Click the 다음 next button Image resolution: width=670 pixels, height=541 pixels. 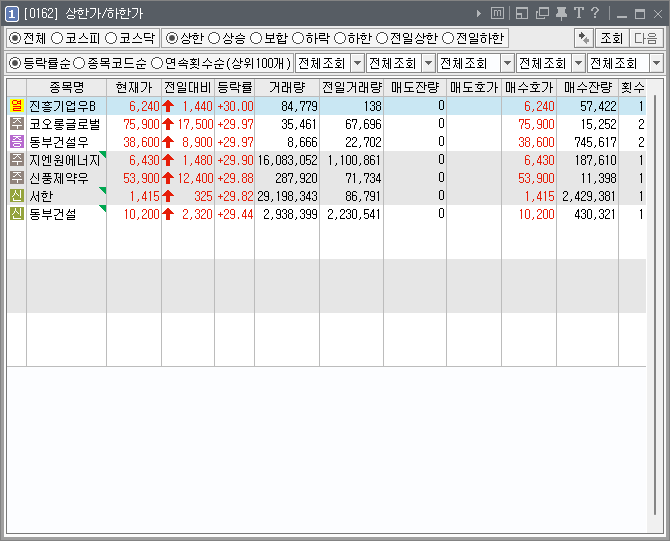point(646,38)
